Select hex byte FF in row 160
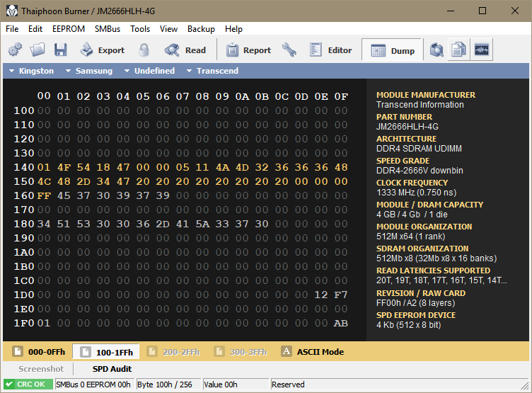This screenshot has width=532, height=393. (44, 195)
